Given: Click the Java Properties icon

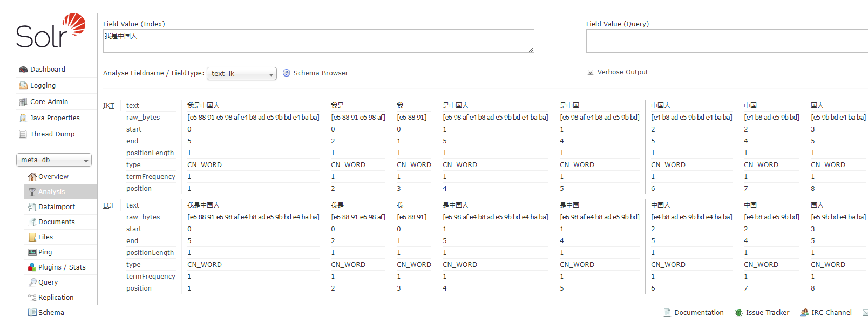Looking at the screenshot, I should (x=23, y=118).
